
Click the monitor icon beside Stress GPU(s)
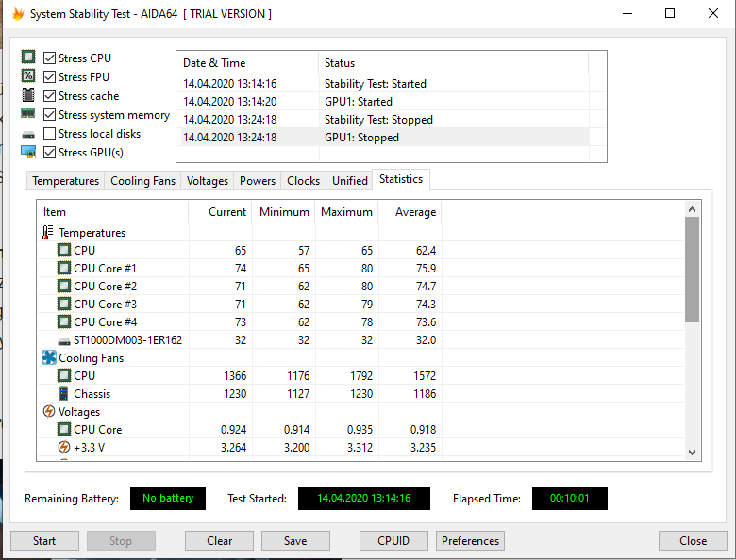pos(28,152)
